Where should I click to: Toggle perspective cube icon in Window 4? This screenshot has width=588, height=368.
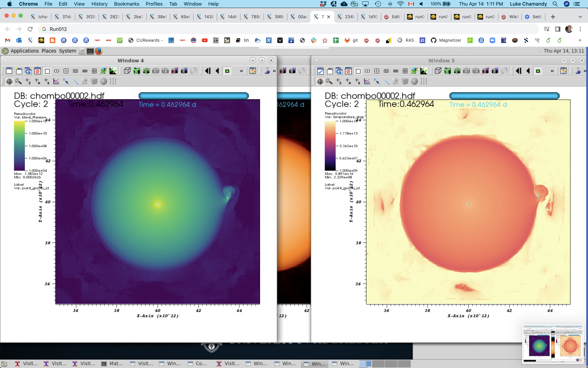tap(127, 71)
